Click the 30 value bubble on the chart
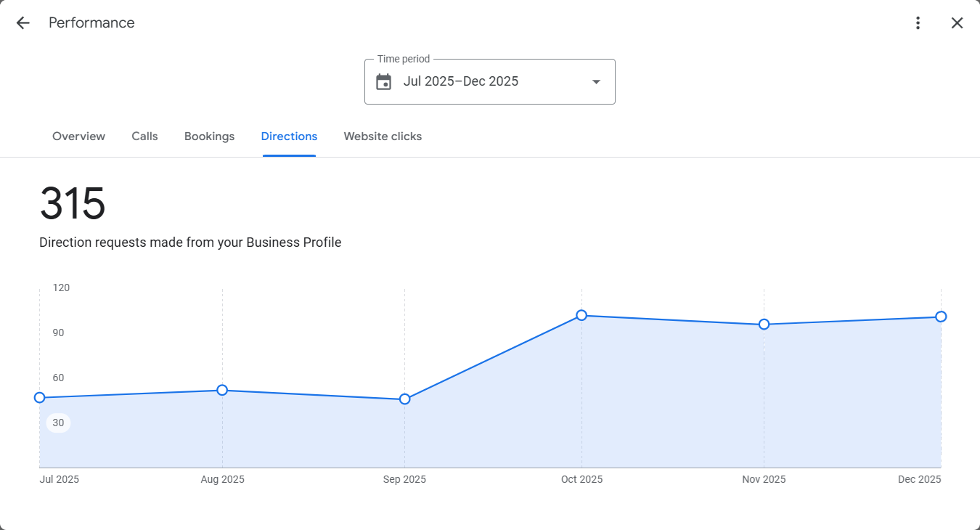 point(58,423)
